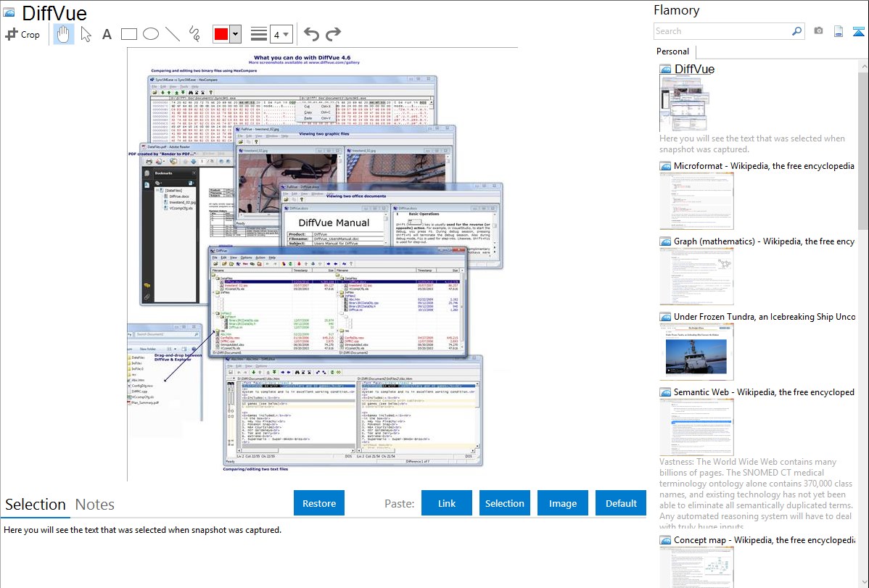
Task: Open the Personal tab
Action: (673, 51)
